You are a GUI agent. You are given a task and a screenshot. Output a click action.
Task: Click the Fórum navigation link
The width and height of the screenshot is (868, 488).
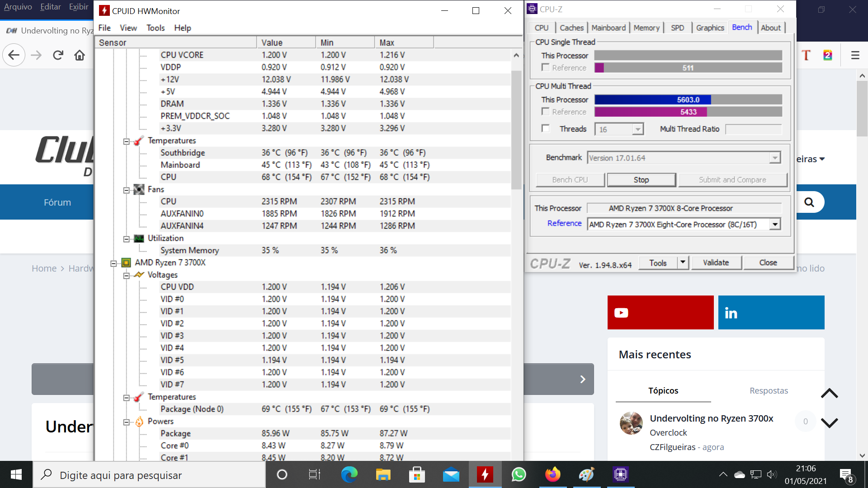pos(57,202)
